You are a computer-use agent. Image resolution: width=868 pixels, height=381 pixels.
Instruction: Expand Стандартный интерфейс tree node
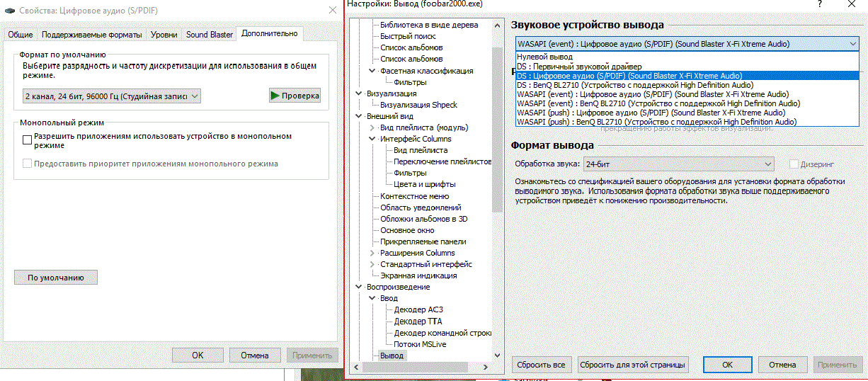[372, 264]
